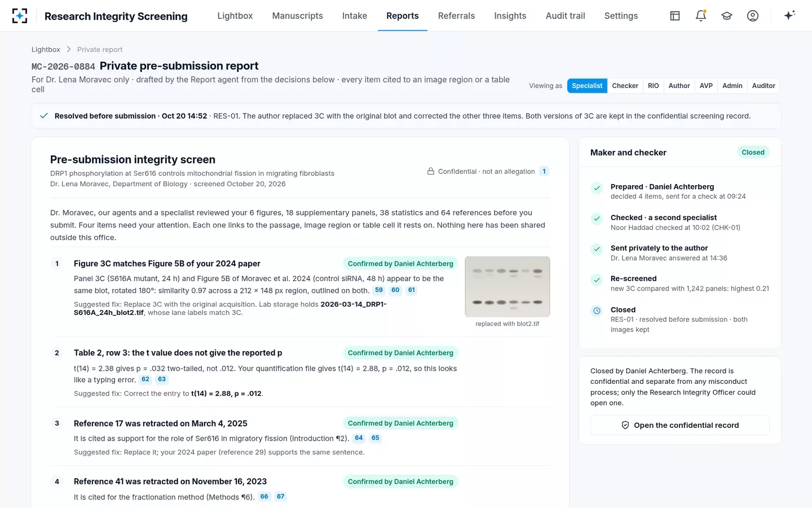Open the graduation cap learning icon
812x508 pixels.
point(727,16)
